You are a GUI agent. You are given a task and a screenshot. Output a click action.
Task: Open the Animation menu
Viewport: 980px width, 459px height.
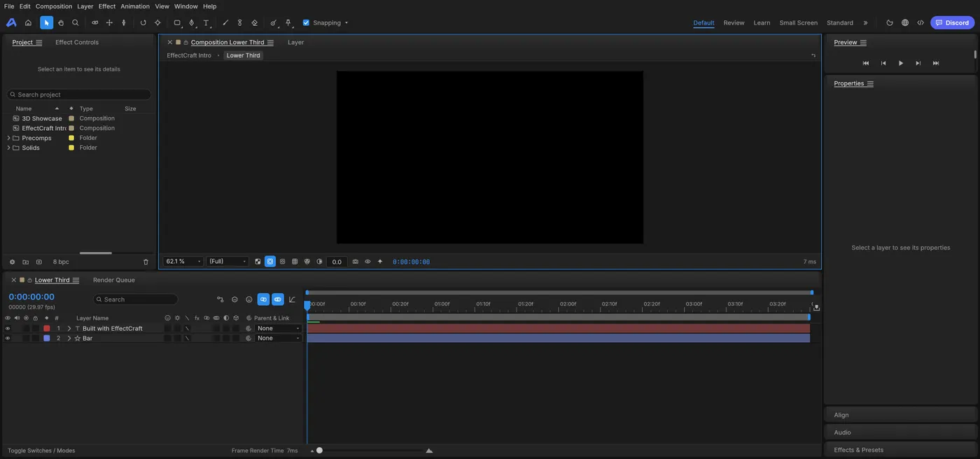point(135,6)
